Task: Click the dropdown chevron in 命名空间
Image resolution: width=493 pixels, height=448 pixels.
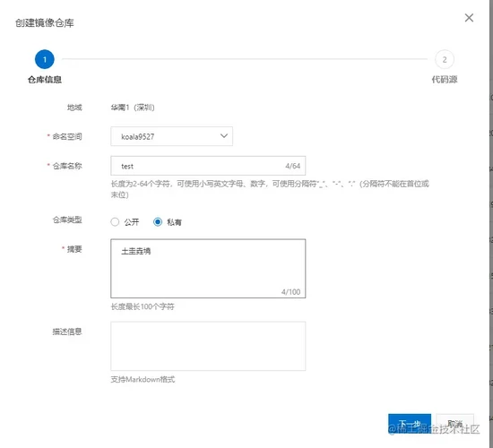Action: (x=224, y=136)
